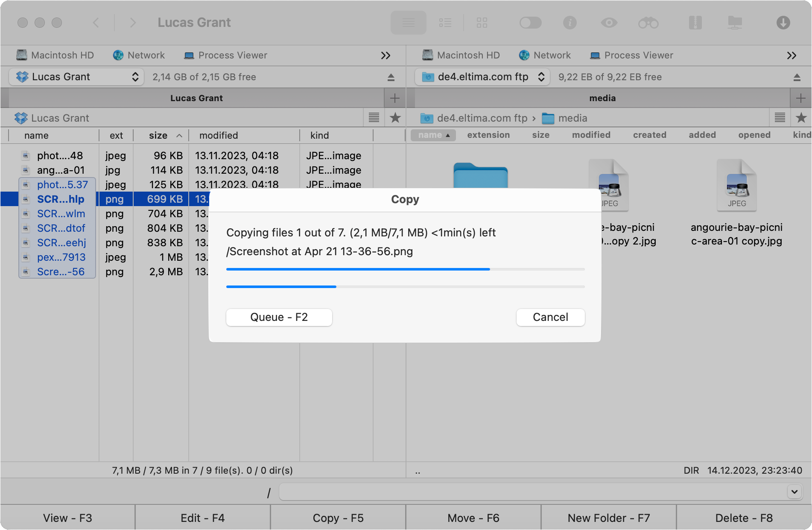812x530 pixels.
Task: Click the binoculars search icon in toolbar
Action: coord(648,23)
